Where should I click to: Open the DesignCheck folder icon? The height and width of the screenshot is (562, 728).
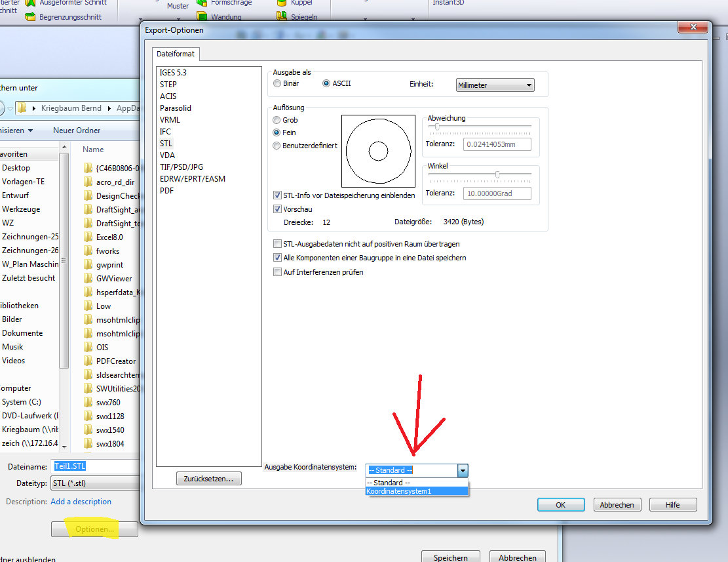point(88,195)
